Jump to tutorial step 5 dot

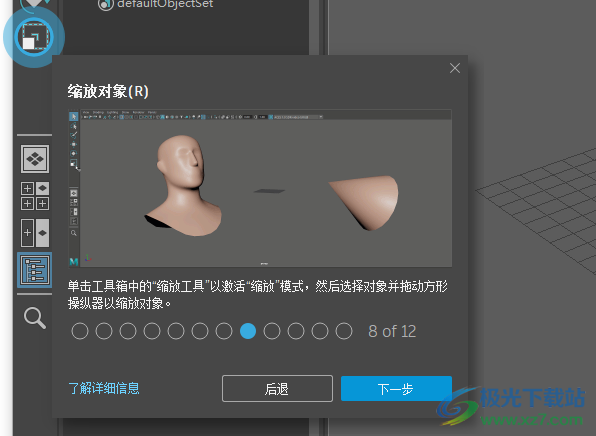point(176,331)
